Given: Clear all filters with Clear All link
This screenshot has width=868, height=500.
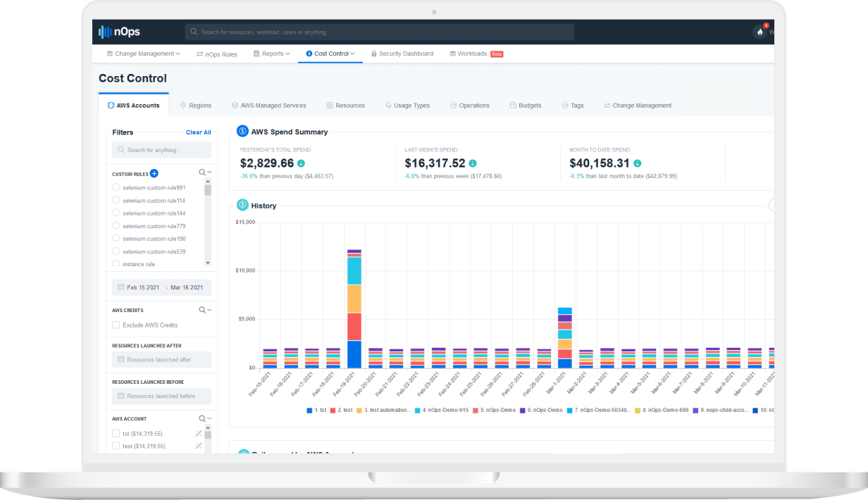Looking at the screenshot, I should coord(199,132).
